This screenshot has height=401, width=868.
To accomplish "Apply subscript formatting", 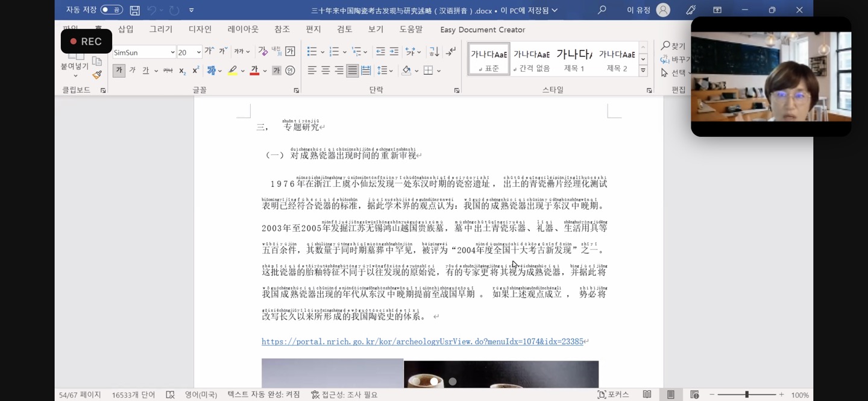I will [182, 71].
